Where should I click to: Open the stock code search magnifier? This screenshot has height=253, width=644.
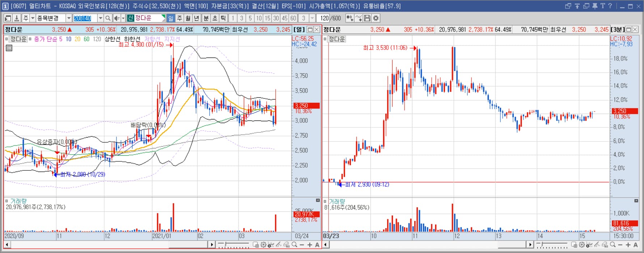point(108,18)
